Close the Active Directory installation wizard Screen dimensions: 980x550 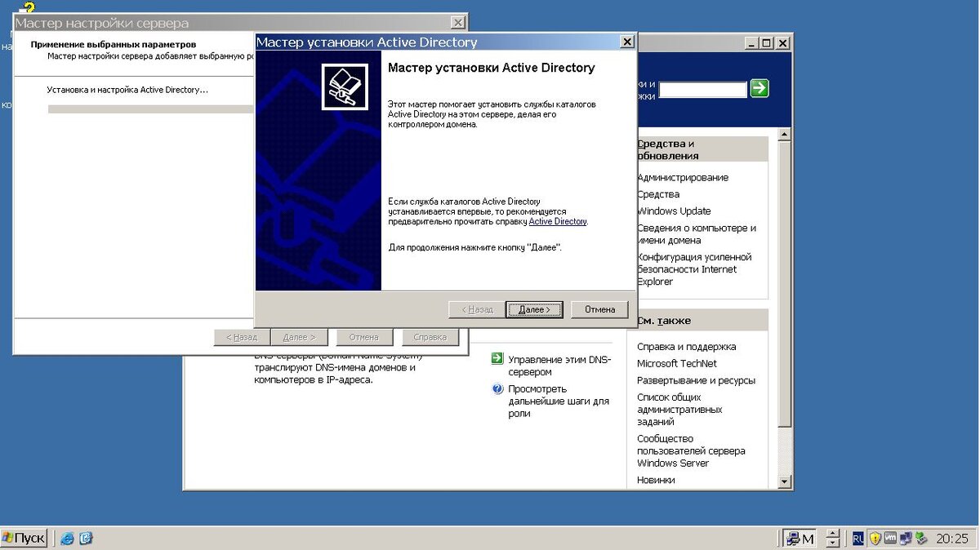pyautogui.click(x=626, y=42)
